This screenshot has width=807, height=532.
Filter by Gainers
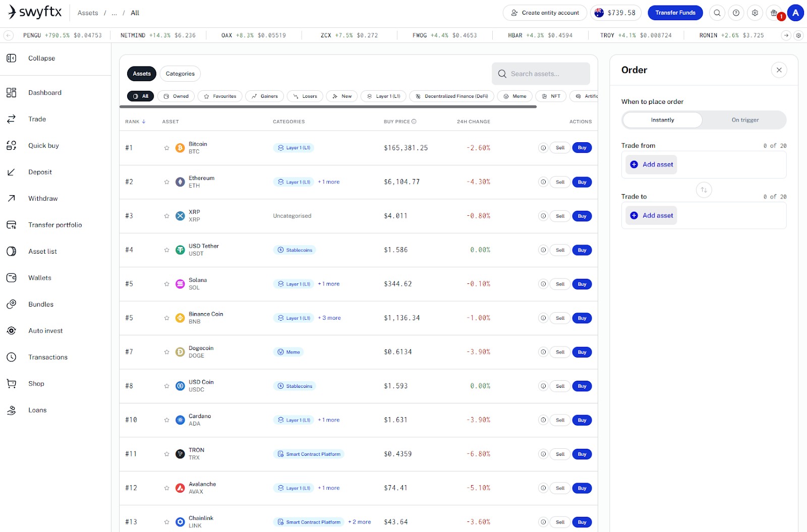point(265,96)
